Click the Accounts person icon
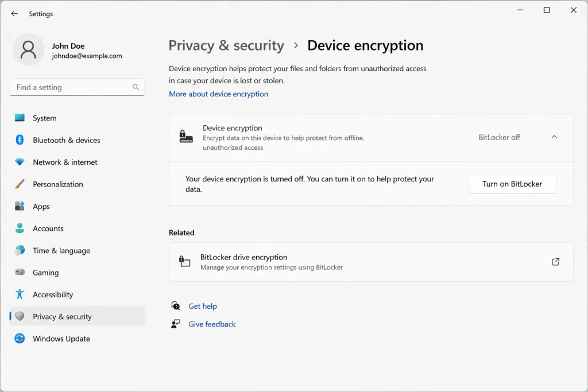This screenshot has width=588, height=392. tap(20, 228)
